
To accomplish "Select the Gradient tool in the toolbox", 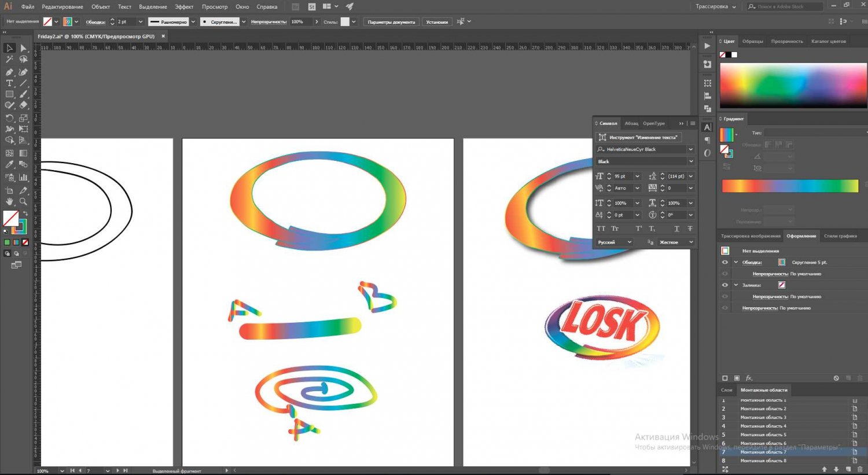I will [x=23, y=153].
